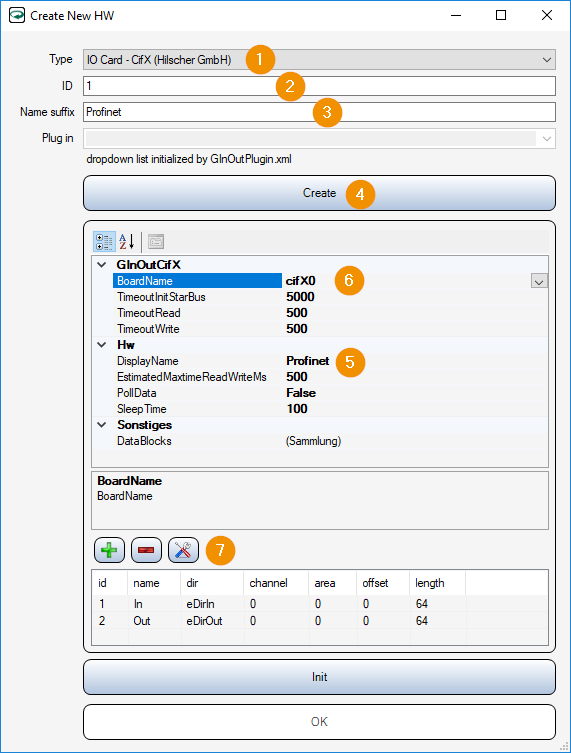
Task: Collapse the Sonstiges category
Action: pos(102,425)
